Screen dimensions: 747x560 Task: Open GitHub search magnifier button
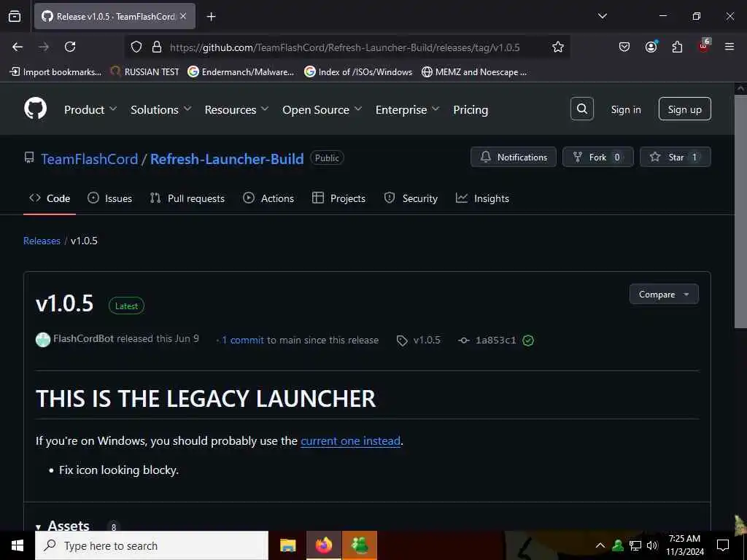point(581,109)
